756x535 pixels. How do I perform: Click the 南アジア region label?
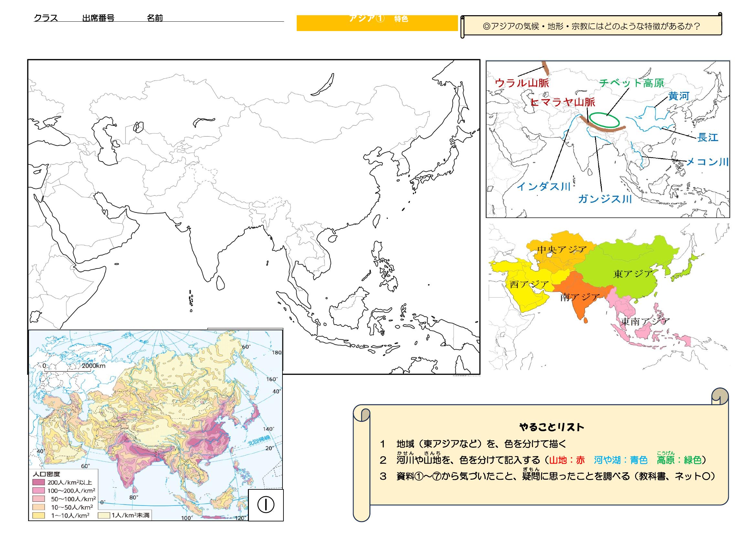[580, 298]
